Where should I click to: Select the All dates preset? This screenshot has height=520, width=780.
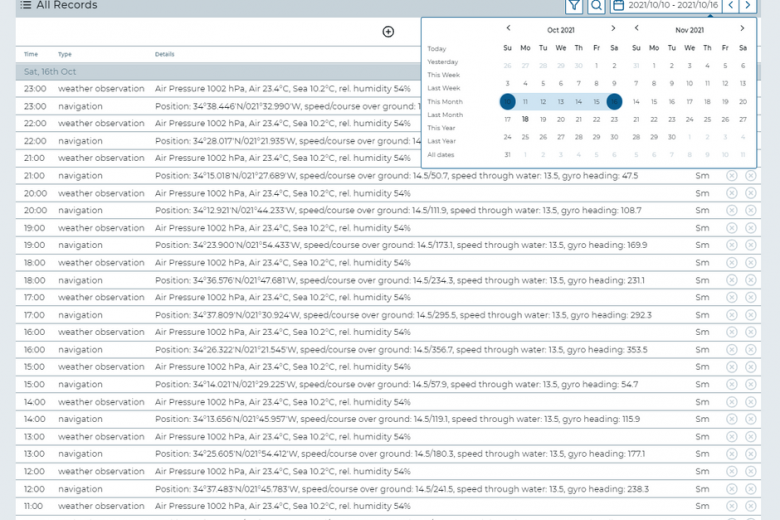(x=440, y=154)
